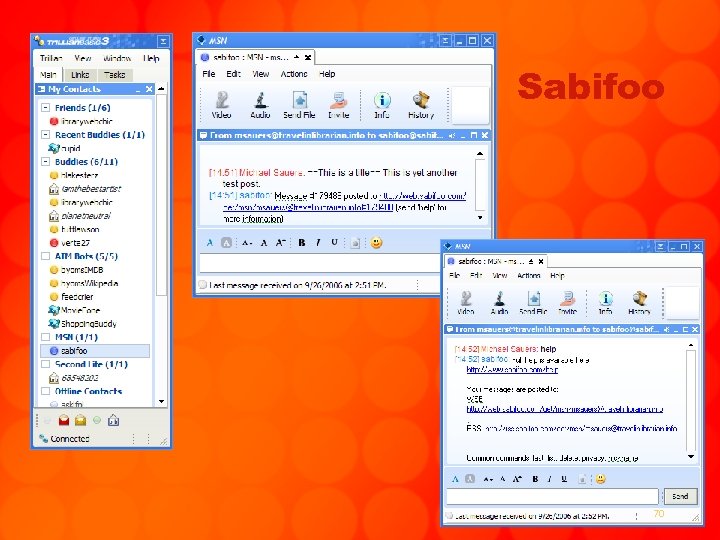Click the Send button in front MSN window
The image size is (720, 540).
(680, 496)
